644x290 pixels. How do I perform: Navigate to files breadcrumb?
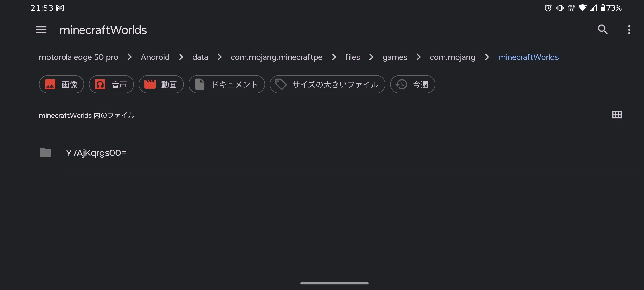click(352, 57)
